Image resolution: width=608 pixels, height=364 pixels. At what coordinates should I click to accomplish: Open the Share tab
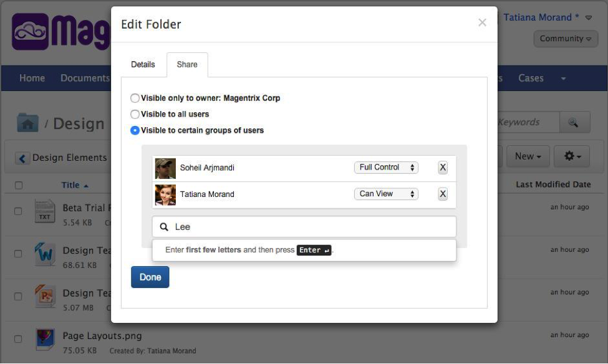187,65
